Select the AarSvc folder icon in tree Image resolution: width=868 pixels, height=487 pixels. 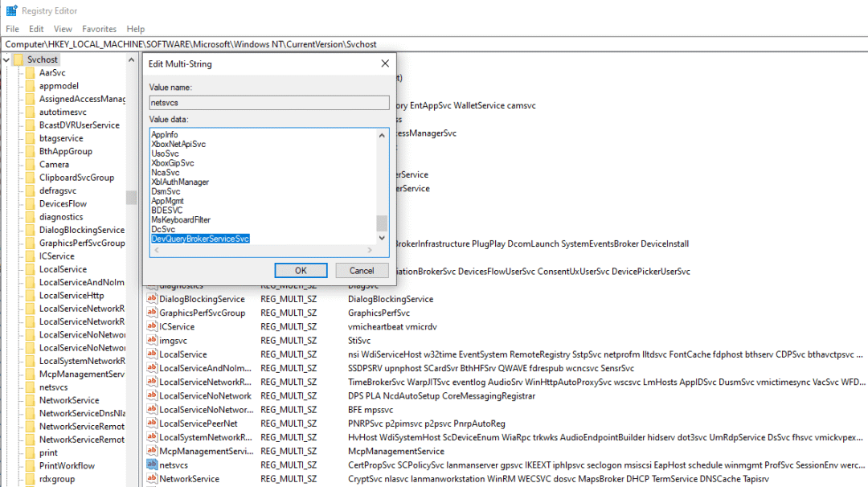(x=31, y=72)
